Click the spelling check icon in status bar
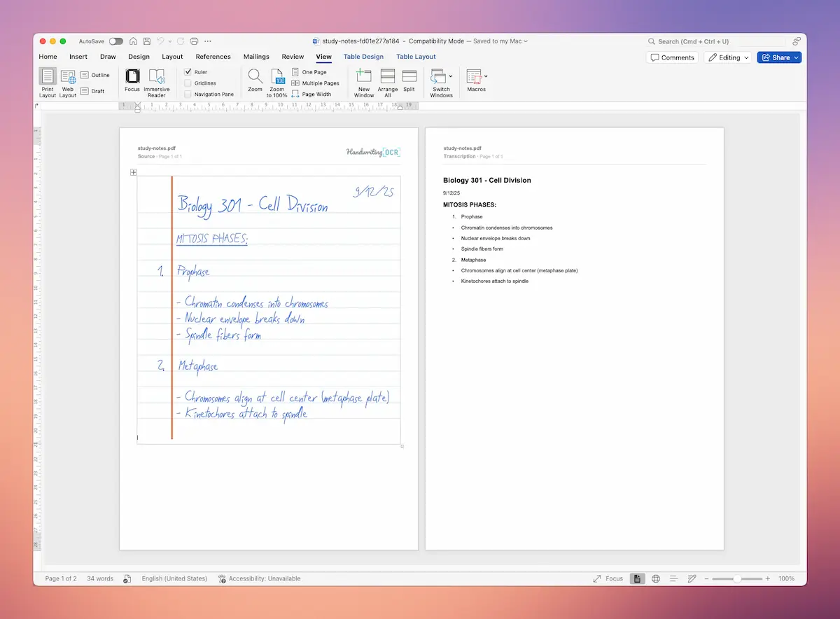 click(127, 578)
